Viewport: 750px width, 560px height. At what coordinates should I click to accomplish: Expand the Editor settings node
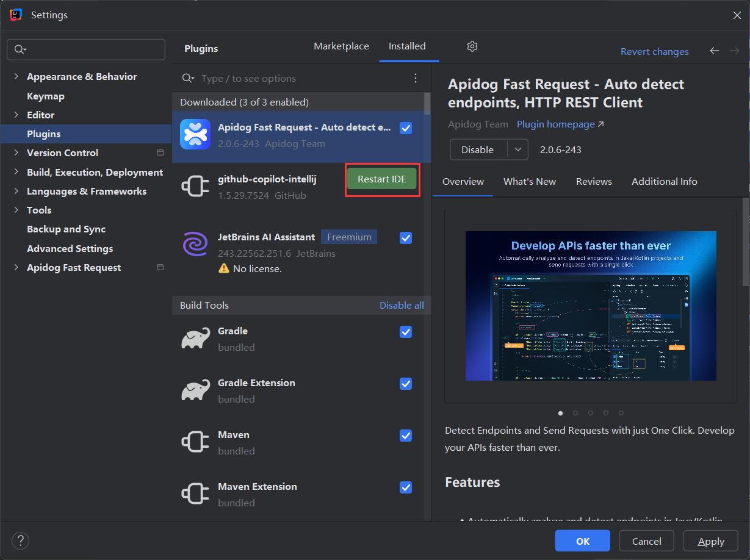16,115
